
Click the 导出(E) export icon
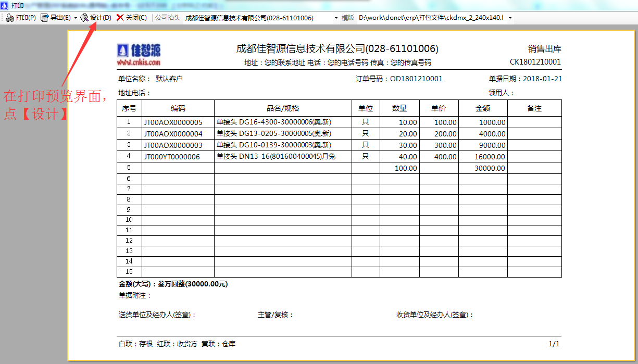45,18
